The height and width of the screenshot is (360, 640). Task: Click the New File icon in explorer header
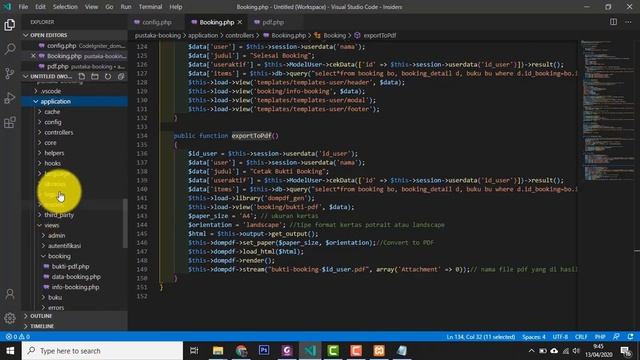pos(82,76)
